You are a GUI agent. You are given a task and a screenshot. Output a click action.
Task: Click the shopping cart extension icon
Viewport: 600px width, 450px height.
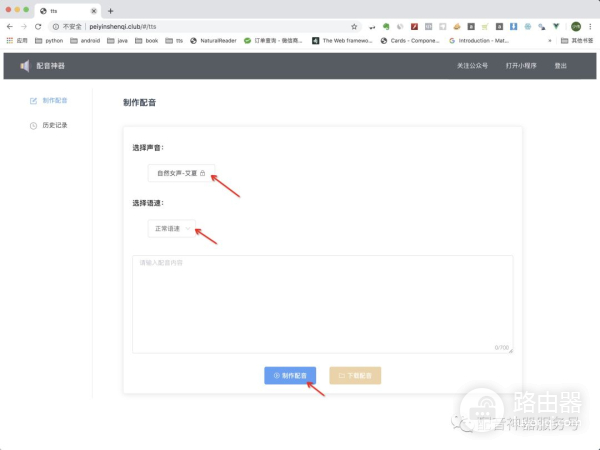(x=485, y=26)
